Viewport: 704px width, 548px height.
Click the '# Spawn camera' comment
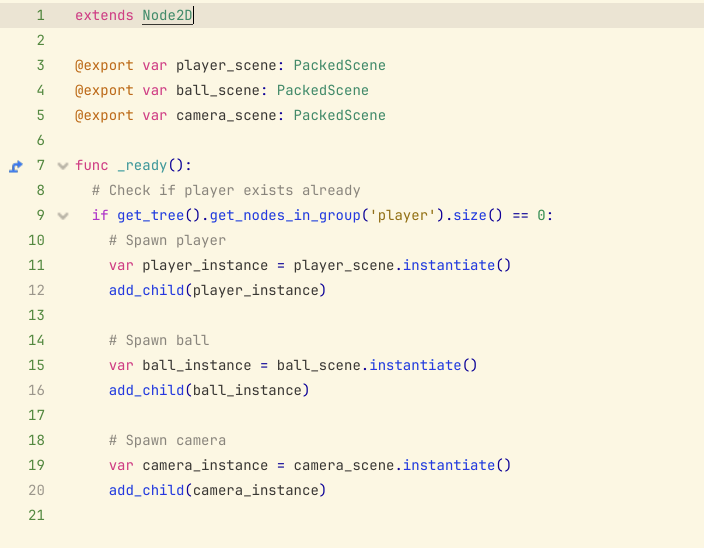167,441
